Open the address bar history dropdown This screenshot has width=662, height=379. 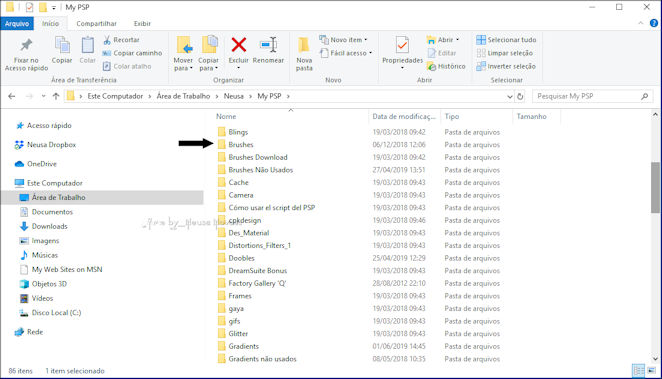pyautogui.click(x=510, y=96)
